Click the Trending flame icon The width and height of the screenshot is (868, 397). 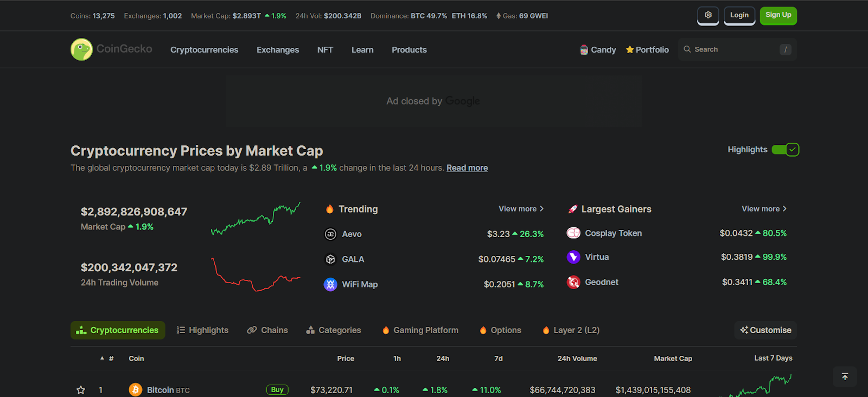click(329, 209)
